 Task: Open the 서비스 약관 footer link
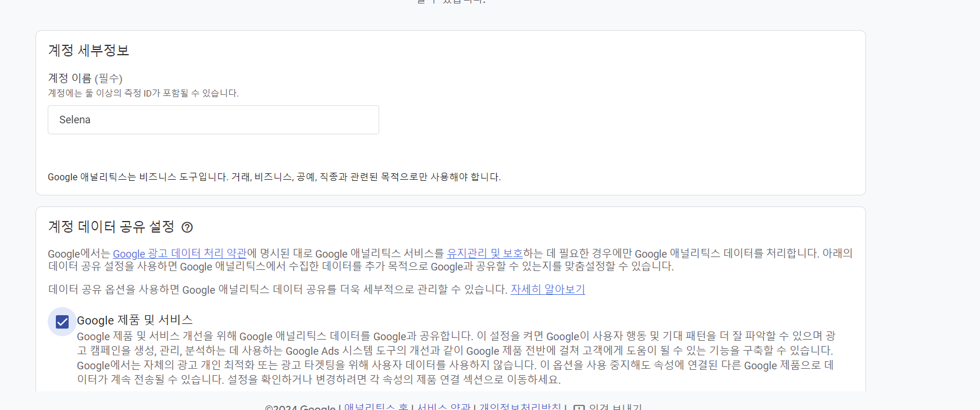(x=444, y=407)
